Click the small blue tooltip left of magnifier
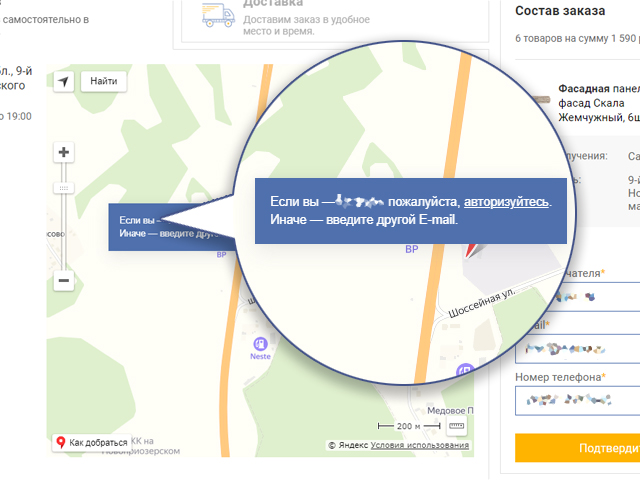The image size is (640, 480). (x=160, y=227)
